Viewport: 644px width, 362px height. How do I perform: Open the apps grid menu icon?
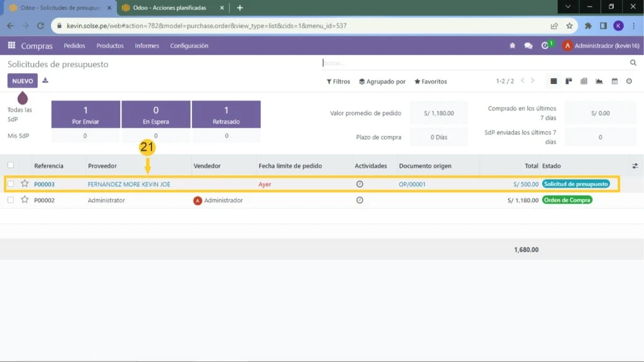pyautogui.click(x=11, y=45)
